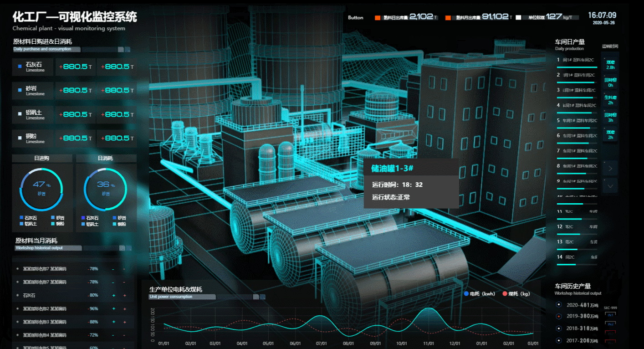
Task: Click the 煤磨 2.8h run-time card
Action: (x=610, y=65)
